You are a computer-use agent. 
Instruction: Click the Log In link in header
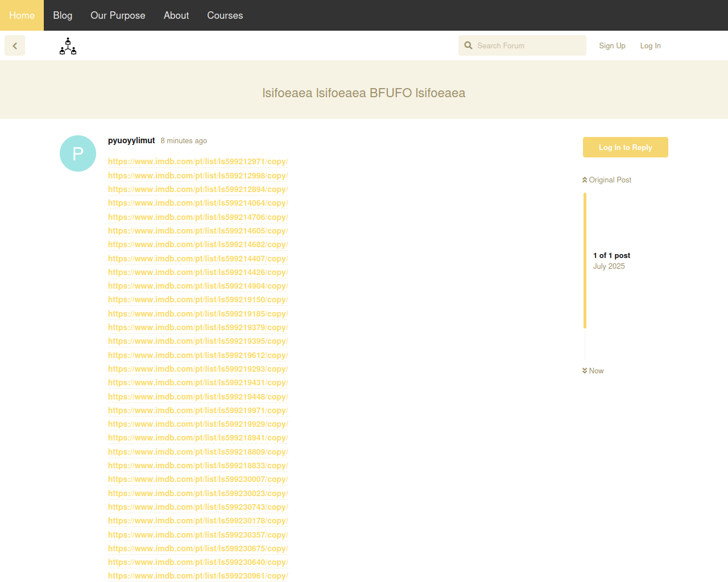650,45
